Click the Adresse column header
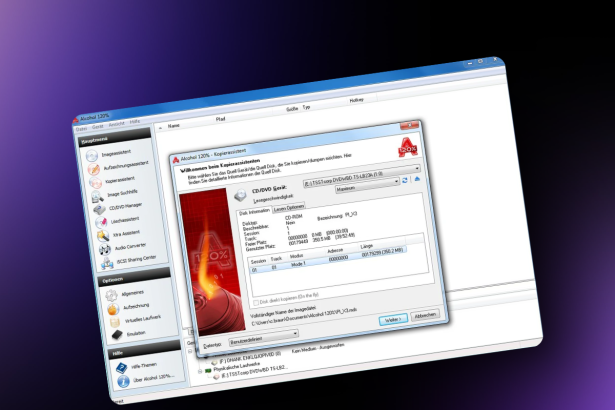The image size is (615, 410). point(335,250)
